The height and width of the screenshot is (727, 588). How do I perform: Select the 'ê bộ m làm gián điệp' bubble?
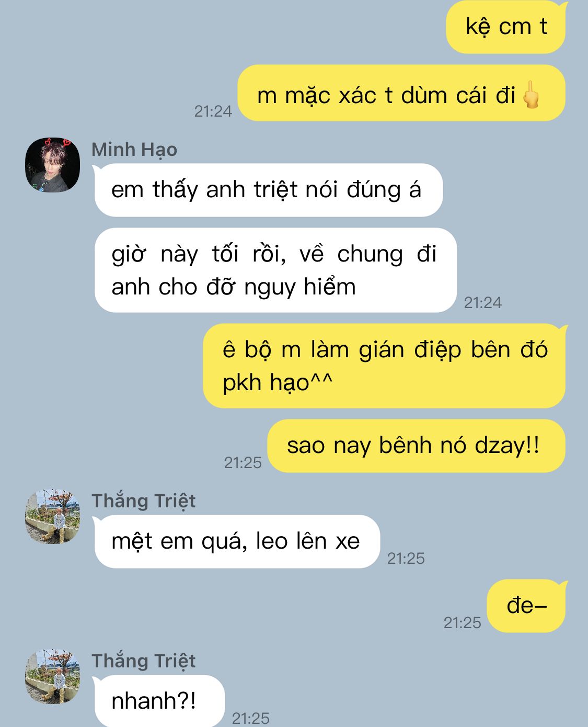click(x=385, y=366)
